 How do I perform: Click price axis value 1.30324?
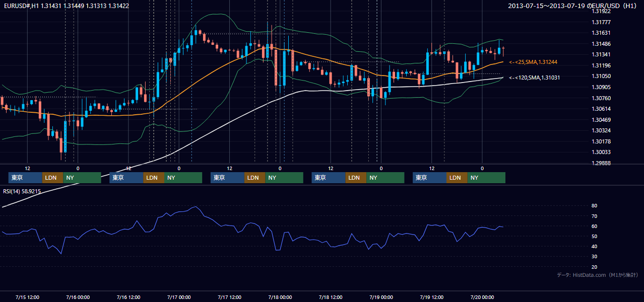[602, 130]
